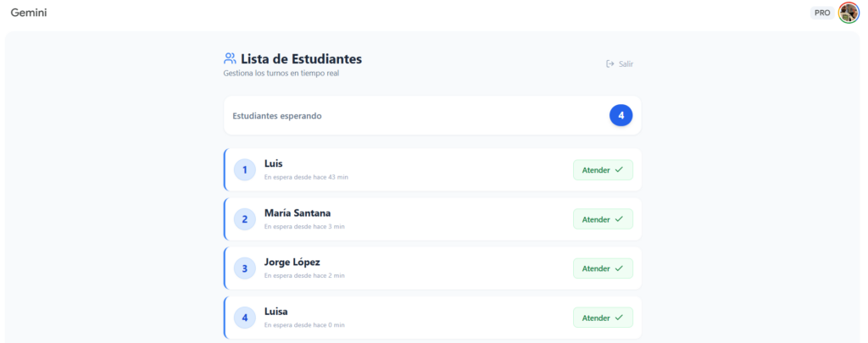Image resolution: width=868 pixels, height=343 pixels.
Task: Click the Lista de Estudiantes heading
Action: click(x=301, y=59)
